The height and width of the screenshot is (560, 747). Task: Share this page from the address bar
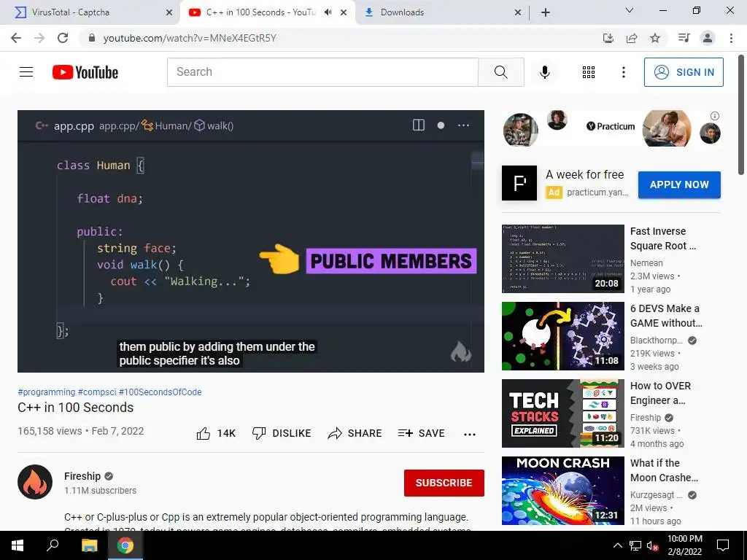632,38
